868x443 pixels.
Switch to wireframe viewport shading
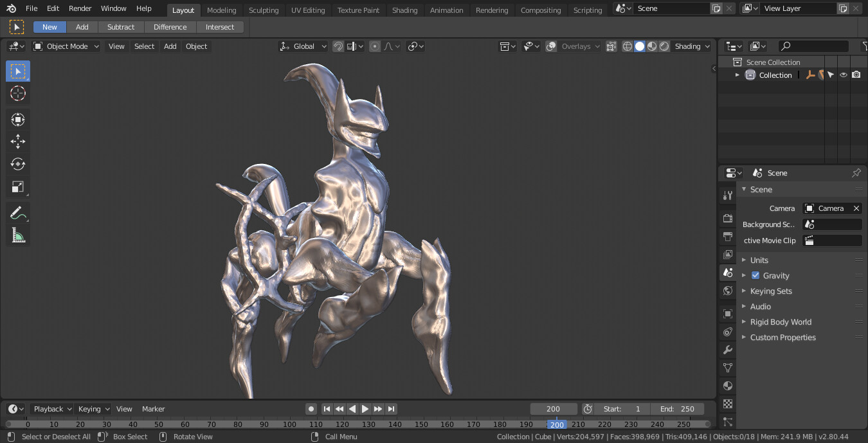[628, 46]
